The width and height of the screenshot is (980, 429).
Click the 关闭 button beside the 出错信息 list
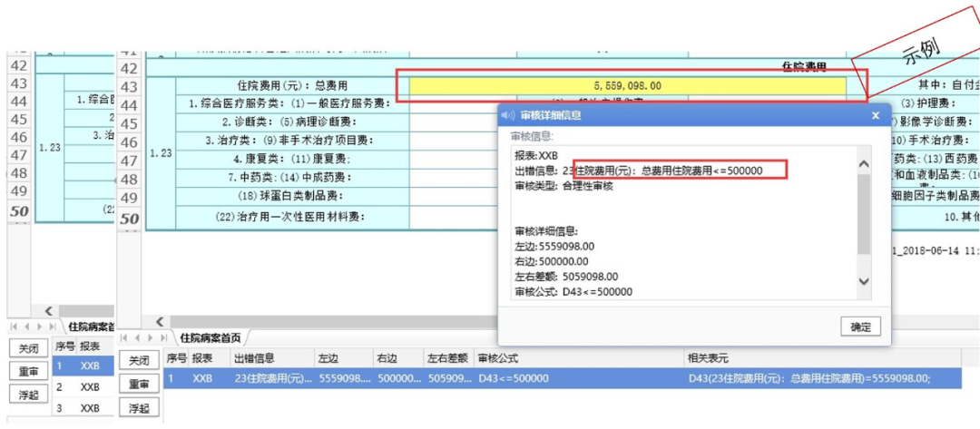point(139,360)
